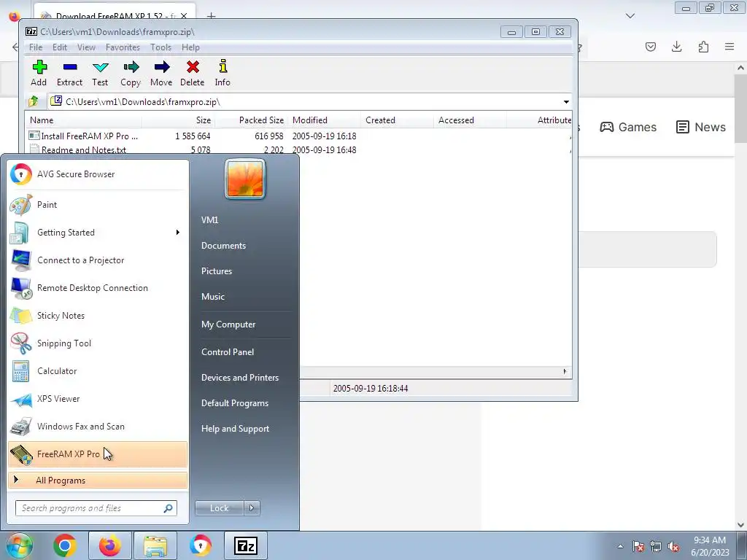The image size is (747, 560).
Task: Expand the 7-Zip address path dropdown
Action: tap(566, 102)
